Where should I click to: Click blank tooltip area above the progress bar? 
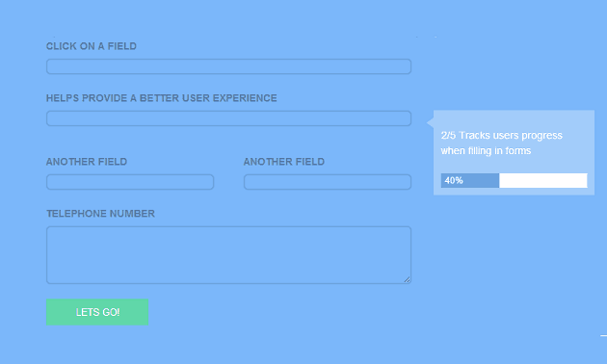click(x=514, y=165)
